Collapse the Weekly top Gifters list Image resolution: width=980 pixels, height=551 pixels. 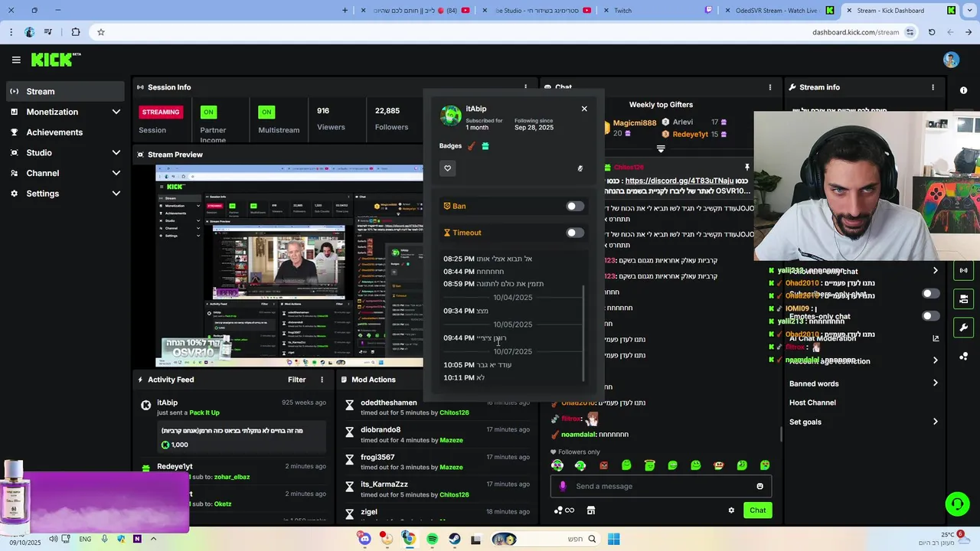(661, 149)
